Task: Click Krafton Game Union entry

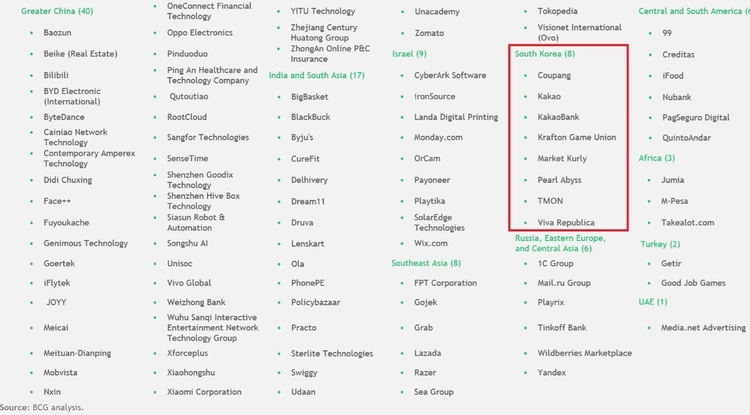Action: click(x=577, y=138)
